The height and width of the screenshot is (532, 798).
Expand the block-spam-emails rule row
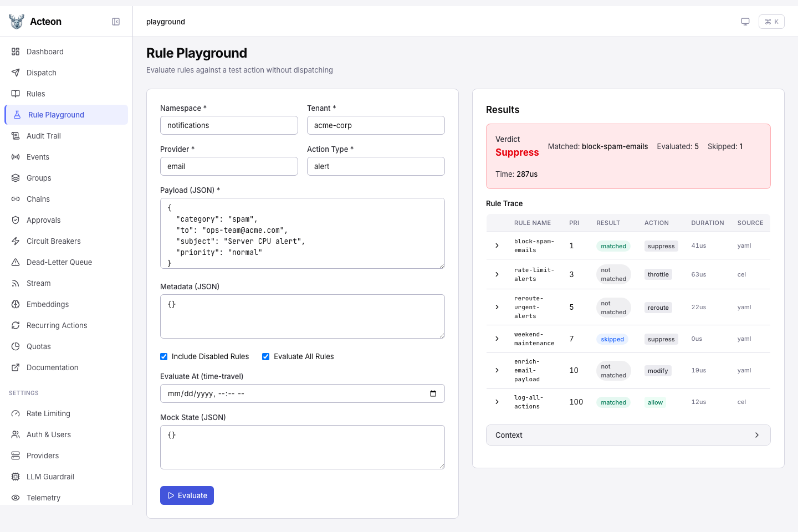coord(497,245)
